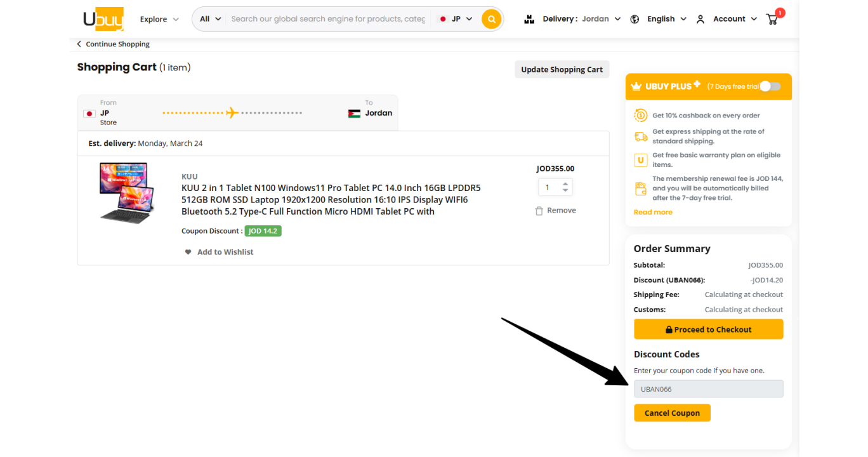Viewport: 868px width, 457px height.
Task: Click the Japan flag beside JP Store
Action: point(89,114)
